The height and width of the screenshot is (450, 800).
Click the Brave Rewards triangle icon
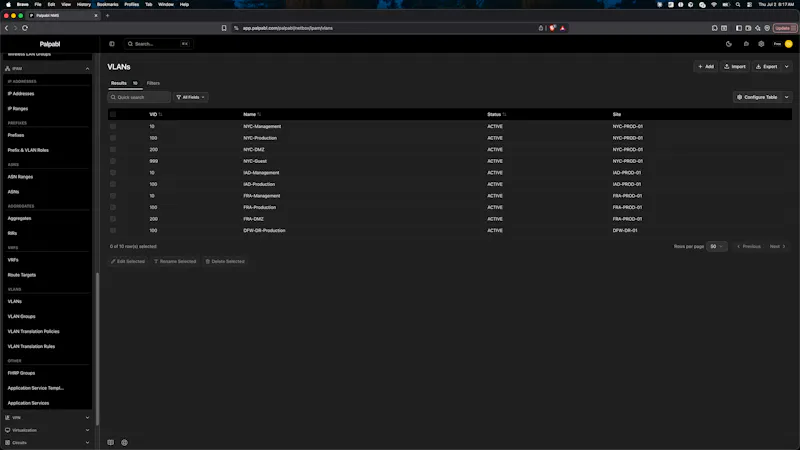[563, 28]
